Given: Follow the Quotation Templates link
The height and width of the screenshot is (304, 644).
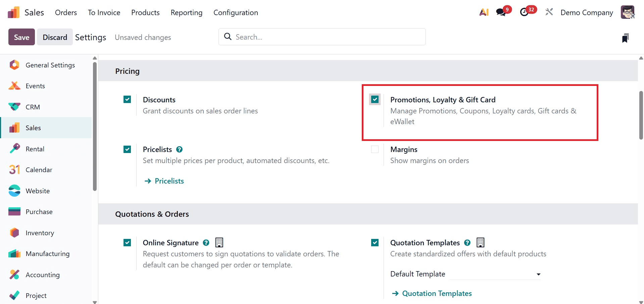Looking at the screenshot, I should click(x=437, y=293).
